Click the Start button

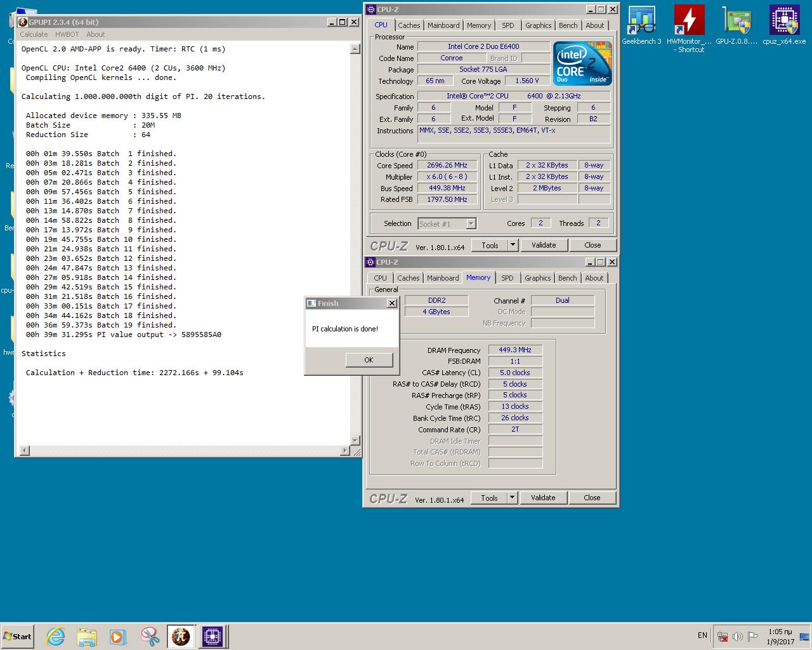click(x=17, y=637)
